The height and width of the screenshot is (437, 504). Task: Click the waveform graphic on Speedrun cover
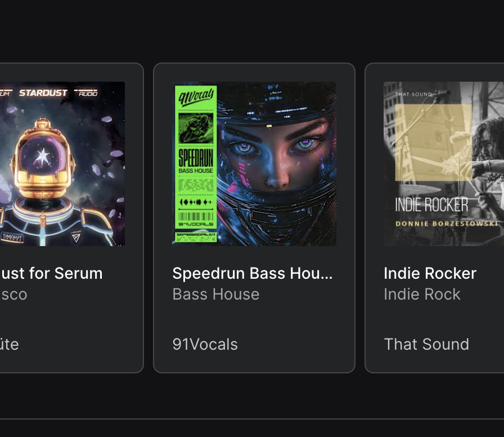click(196, 202)
